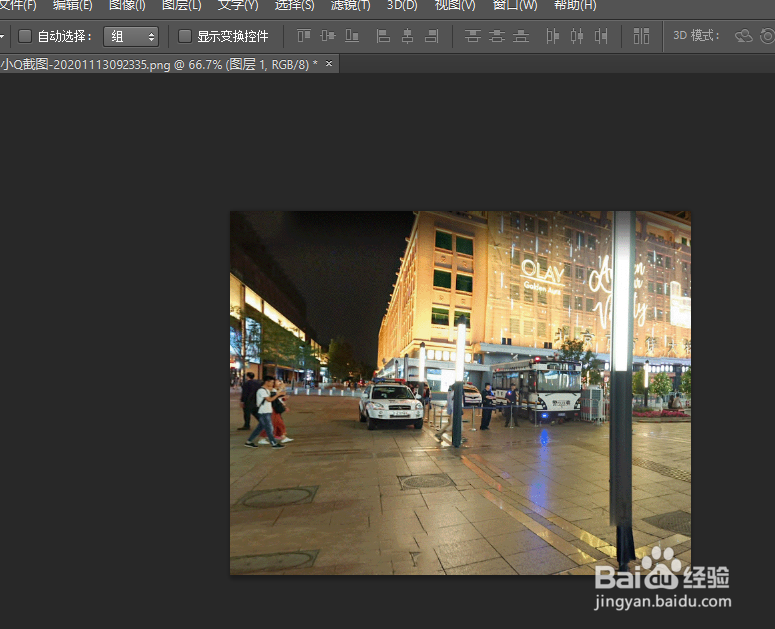The width and height of the screenshot is (775, 629).
Task: Open the 帮助(H) menu
Action: 575,5
